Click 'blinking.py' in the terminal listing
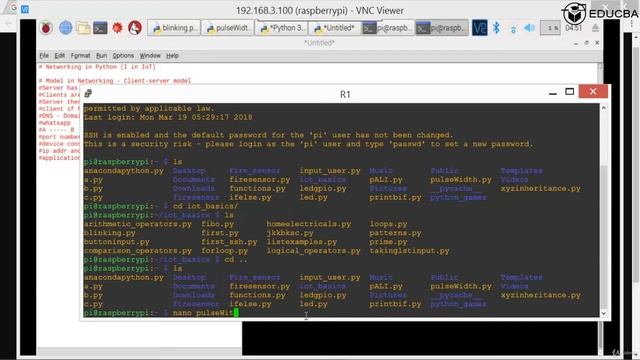Screen dimensions: 640x360 point(109,233)
